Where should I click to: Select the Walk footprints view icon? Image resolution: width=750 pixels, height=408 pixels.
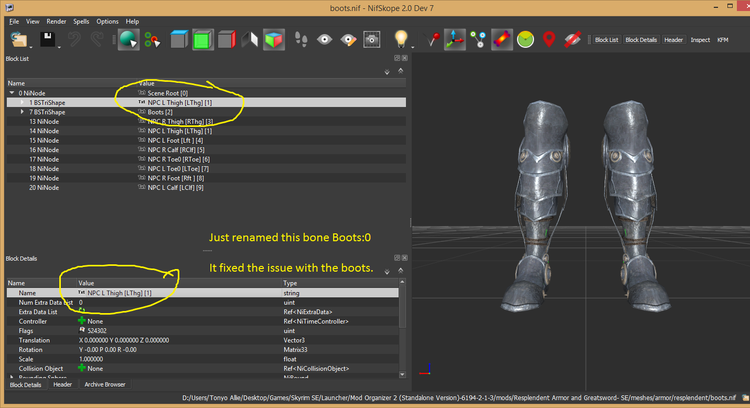tap(301, 39)
